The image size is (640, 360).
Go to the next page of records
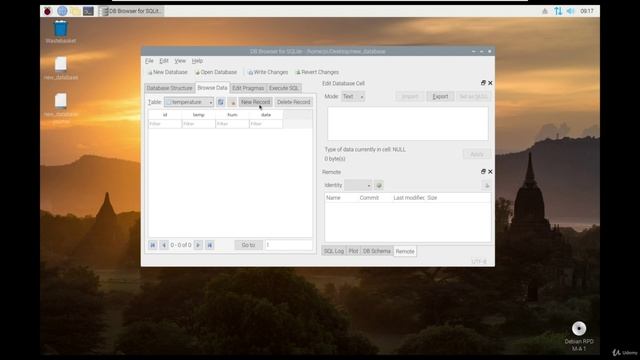(x=198, y=245)
